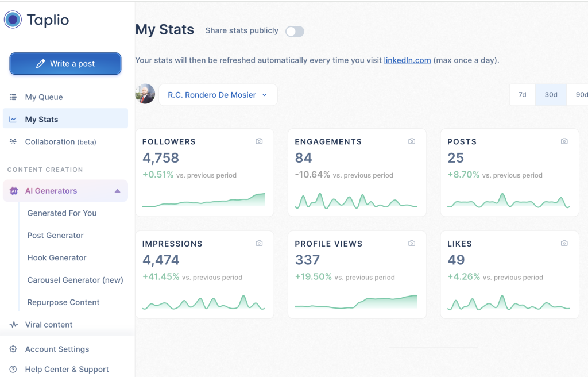Open Account Settings gear icon

(13, 349)
